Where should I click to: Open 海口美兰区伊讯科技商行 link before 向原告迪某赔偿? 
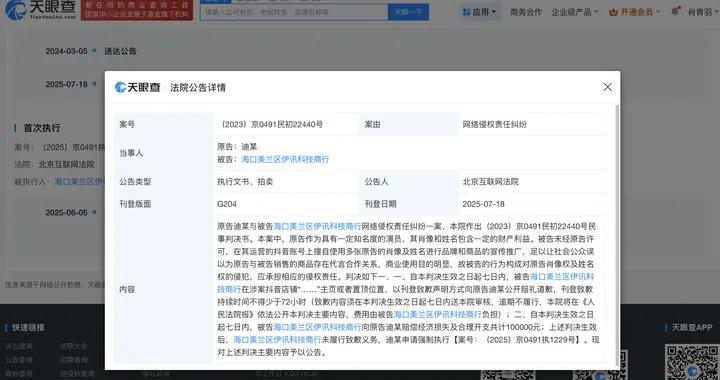pyautogui.click(x=317, y=327)
